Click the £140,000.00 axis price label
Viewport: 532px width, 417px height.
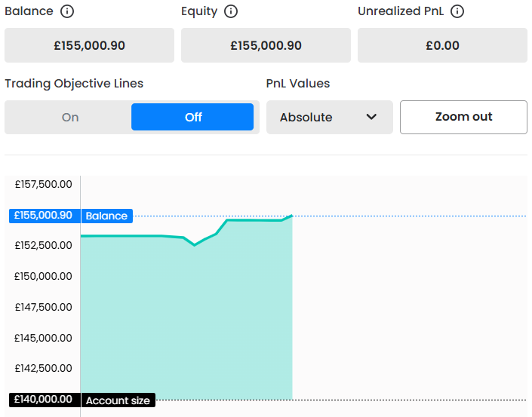coord(43,400)
